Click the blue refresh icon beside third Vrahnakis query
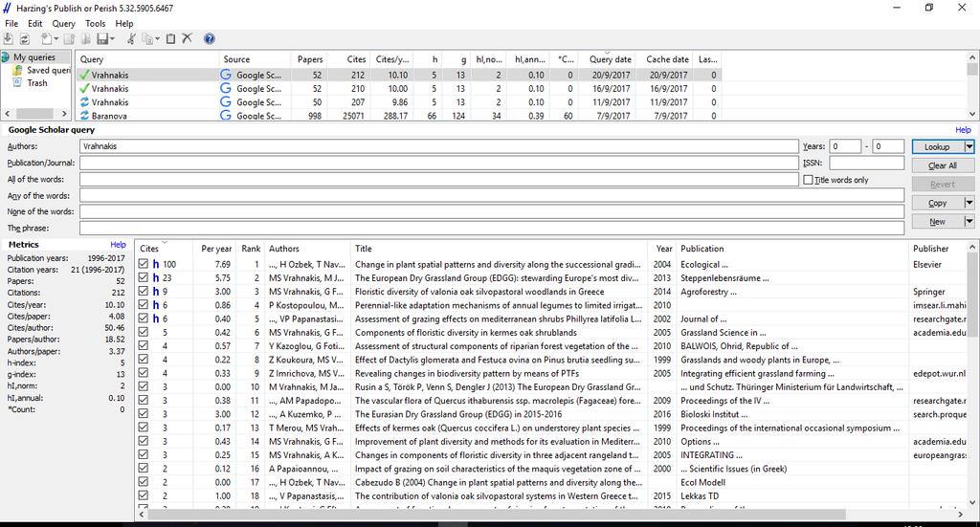Viewport: 980px width, 527px height. pyautogui.click(x=84, y=101)
